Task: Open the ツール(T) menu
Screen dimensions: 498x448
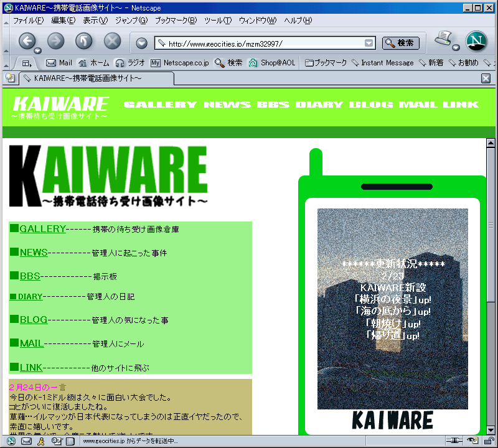Action: coord(218,21)
